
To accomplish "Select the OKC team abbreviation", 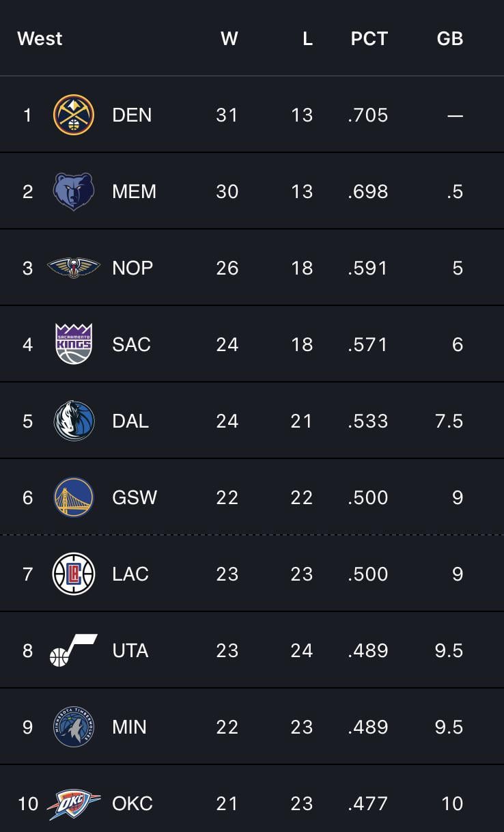I will pyautogui.click(x=132, y=803).
